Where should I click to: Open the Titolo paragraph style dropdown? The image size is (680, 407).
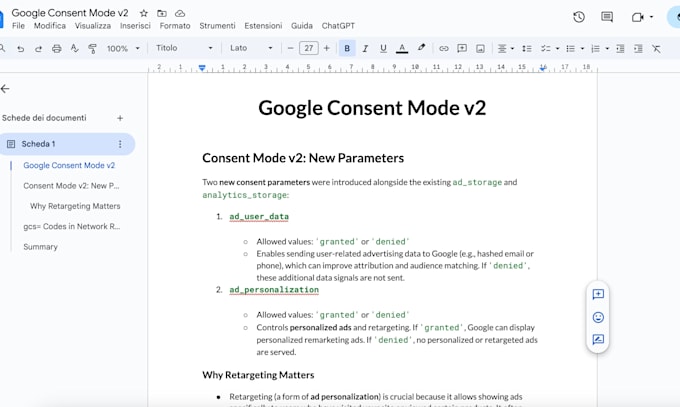pyautogui.click(x=184, y=48)
